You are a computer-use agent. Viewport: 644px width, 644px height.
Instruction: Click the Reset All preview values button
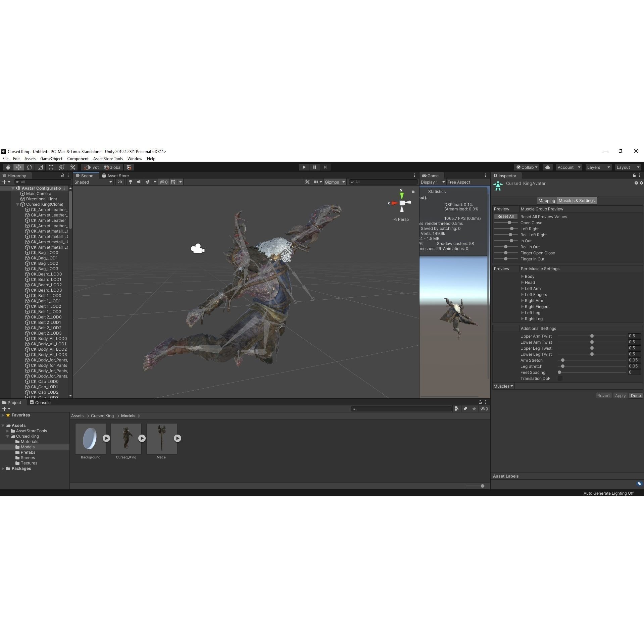(505, 216)
